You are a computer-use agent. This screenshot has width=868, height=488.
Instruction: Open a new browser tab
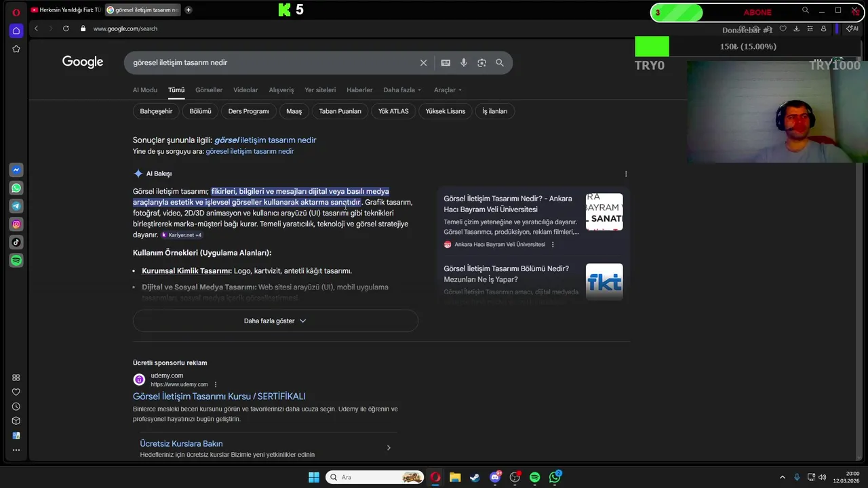tap(188, 10)
